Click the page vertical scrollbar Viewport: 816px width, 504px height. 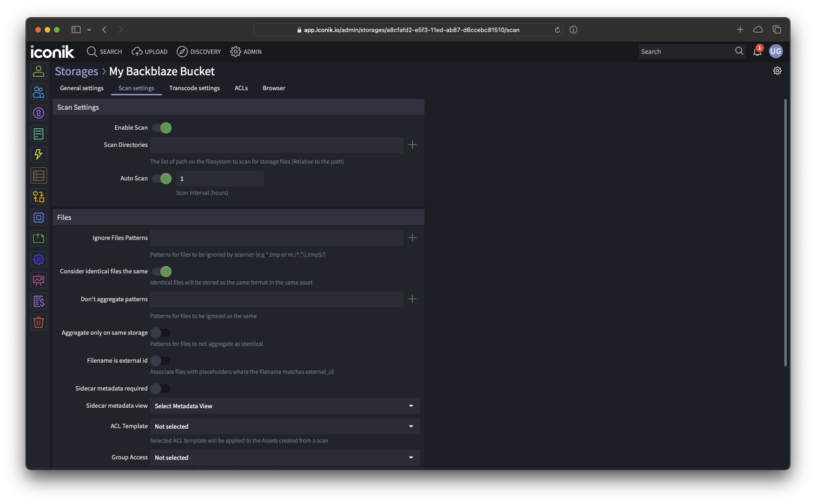point(785,232)
